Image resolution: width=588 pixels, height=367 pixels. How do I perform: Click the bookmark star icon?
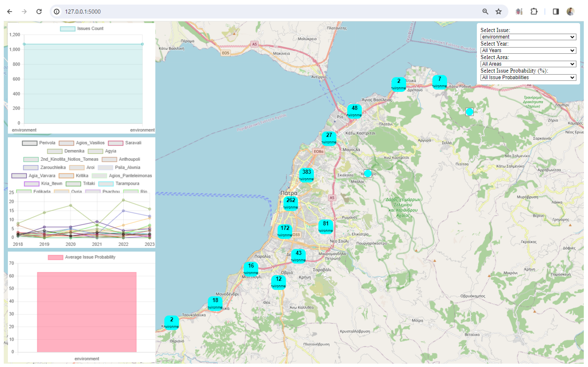[x=498, y=11]
